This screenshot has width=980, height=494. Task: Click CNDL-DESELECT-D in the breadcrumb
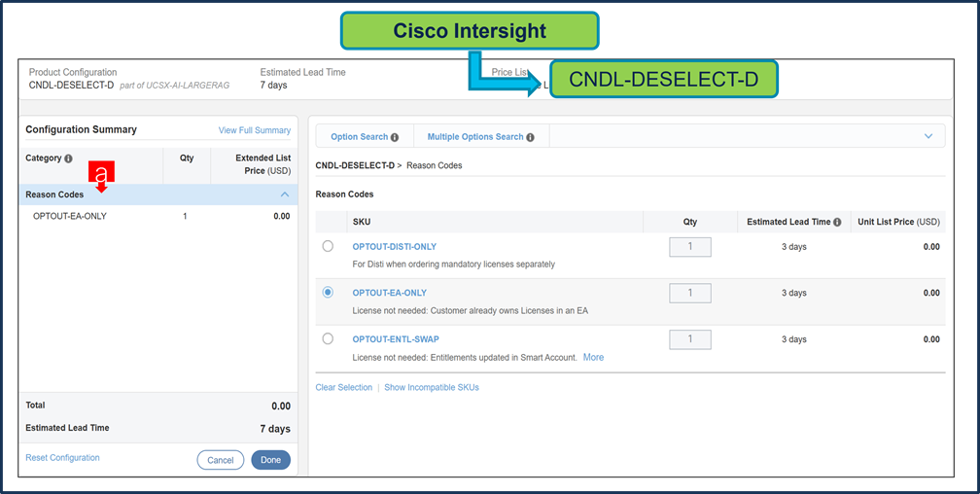[355, 165]
